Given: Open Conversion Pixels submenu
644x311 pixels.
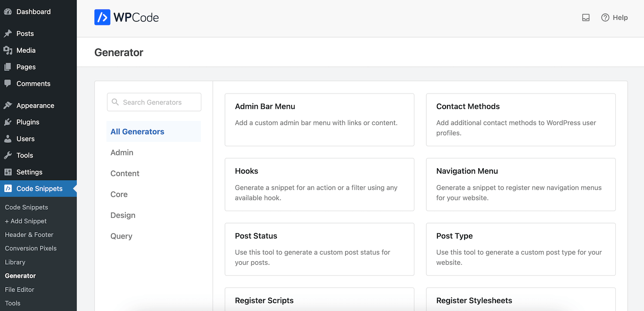Looking at the screenshot, I should click(31, 248).
